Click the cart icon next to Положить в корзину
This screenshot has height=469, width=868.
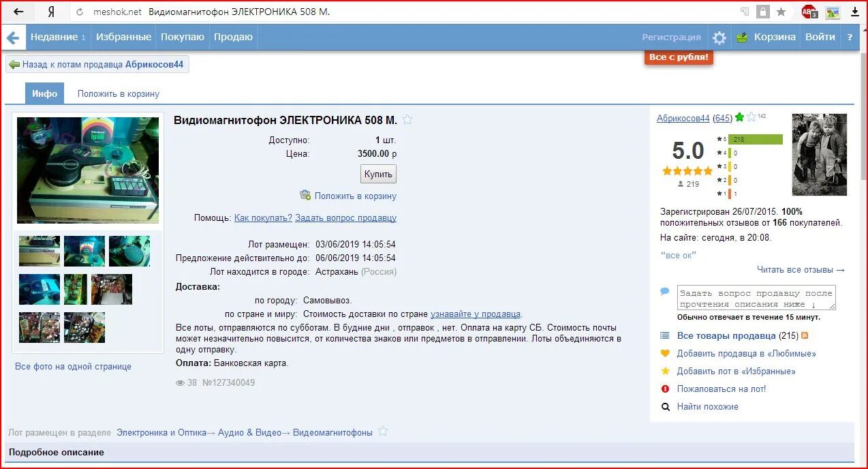(x=305, y=195)
